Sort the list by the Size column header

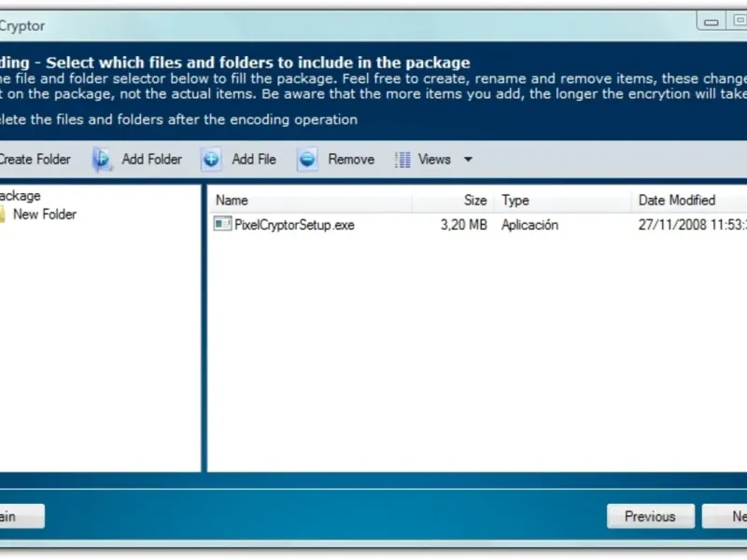pyautogui.click(x=453, y=200)
